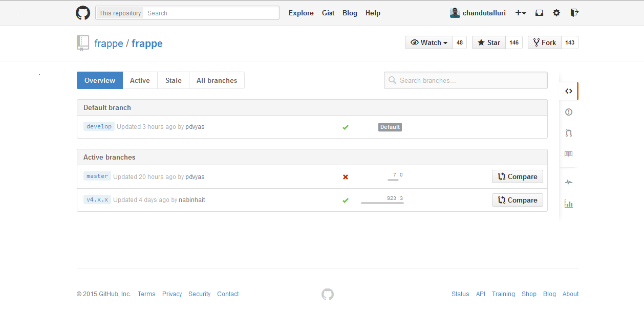Open account settings gear icon
This screenshot has width=644, height=312.
pos(556,13)
